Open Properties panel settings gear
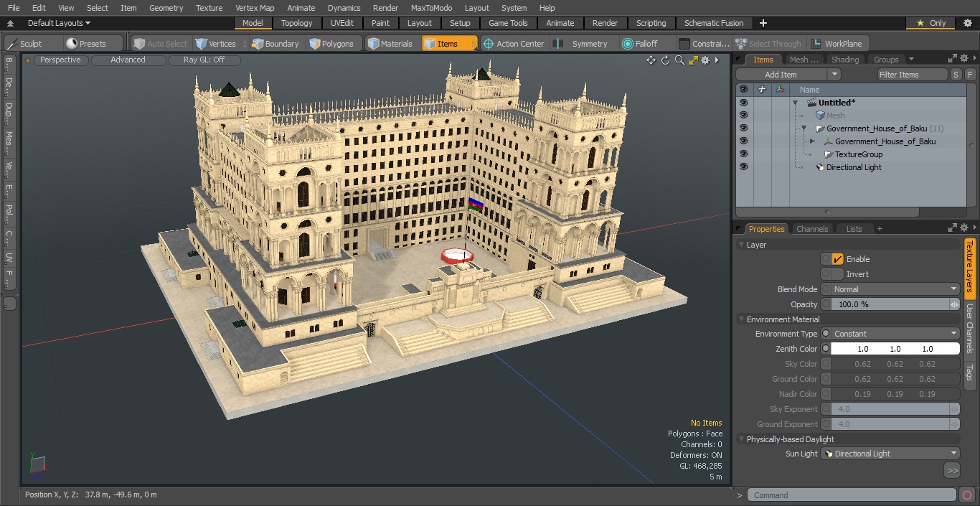Screen dimensions: 980x506 coord(965,228)
